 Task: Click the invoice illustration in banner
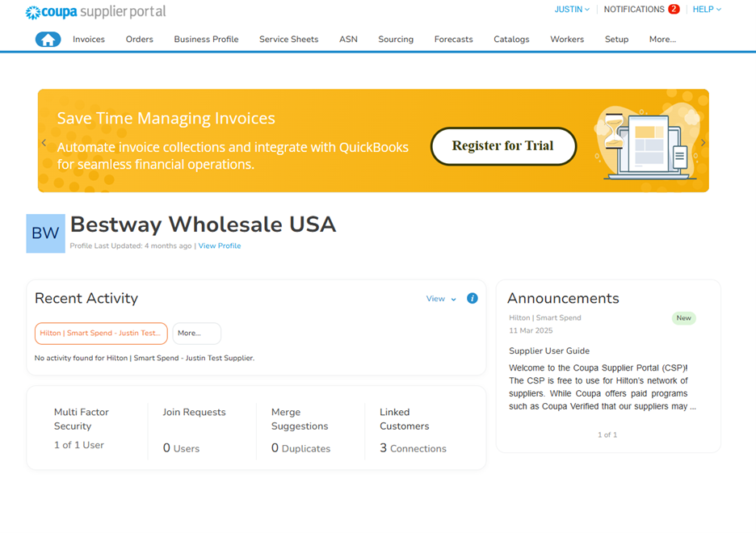pos(644,144)
